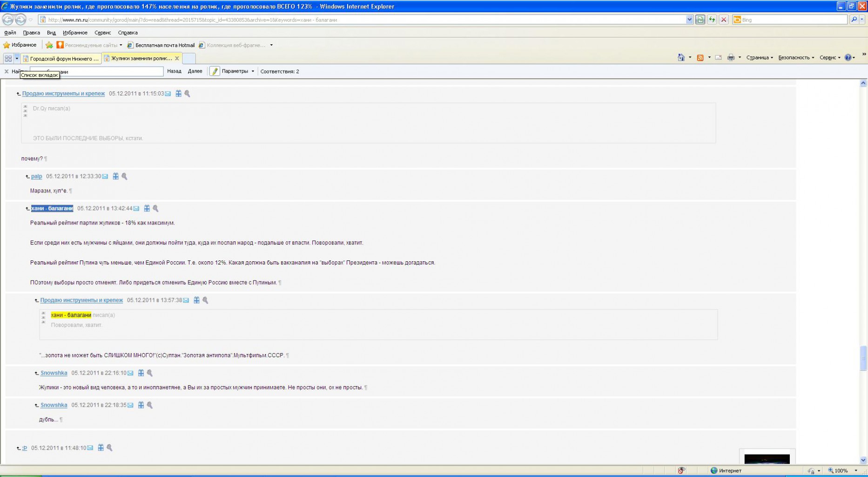Click the Refresh page button

click(x=712, y=20)
